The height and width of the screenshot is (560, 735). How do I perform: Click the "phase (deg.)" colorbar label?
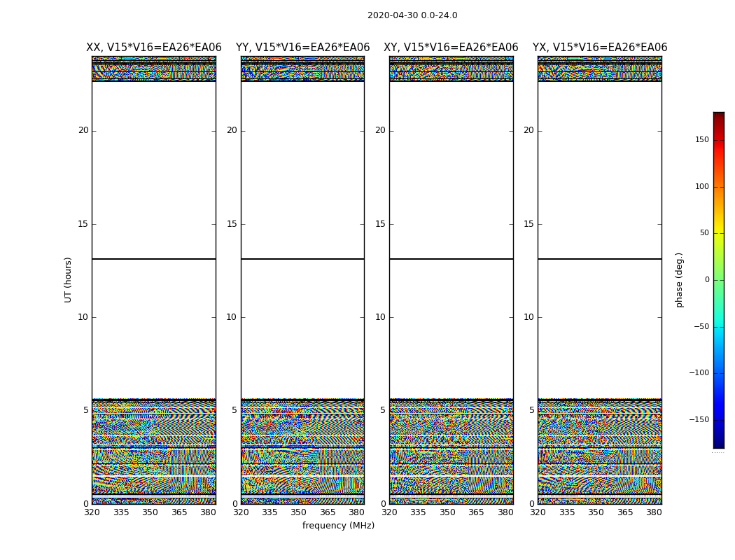tap(679, 280)
